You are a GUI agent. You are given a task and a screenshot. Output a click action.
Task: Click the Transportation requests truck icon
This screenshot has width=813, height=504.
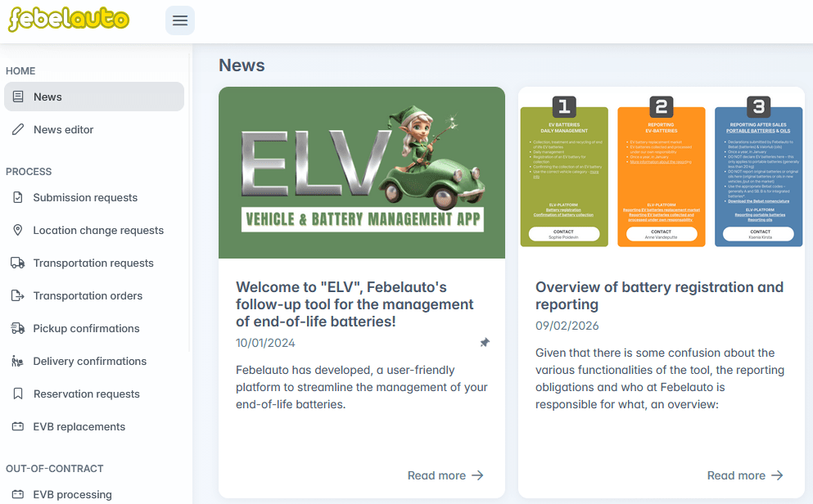[18, 263]
